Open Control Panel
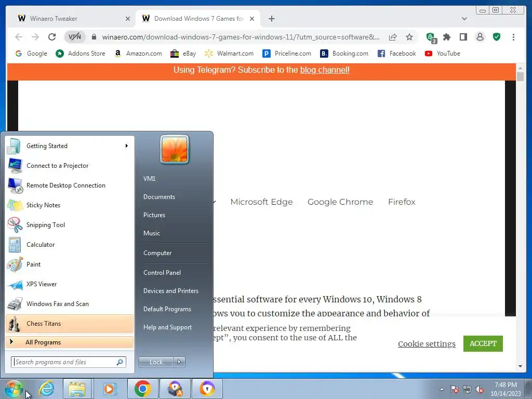This screenshot has height=399, width=532. click(x=162, y=272)
